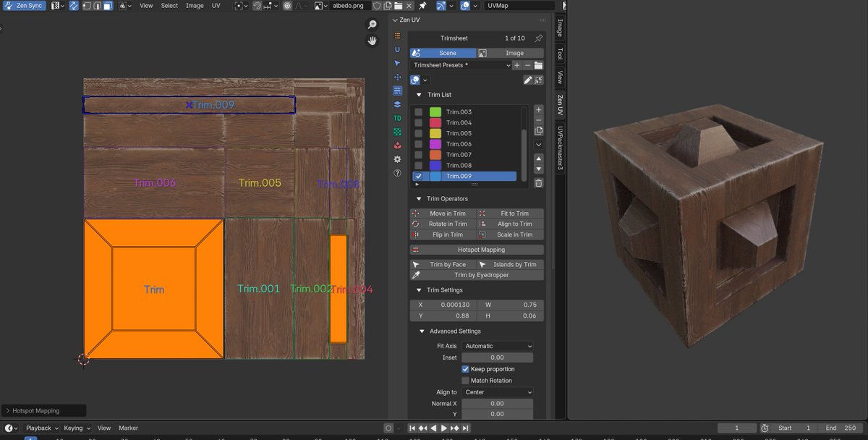Screen dimensions: 868x440
Task: Click the Zen Sync button in header
Action: click(25, 5)
